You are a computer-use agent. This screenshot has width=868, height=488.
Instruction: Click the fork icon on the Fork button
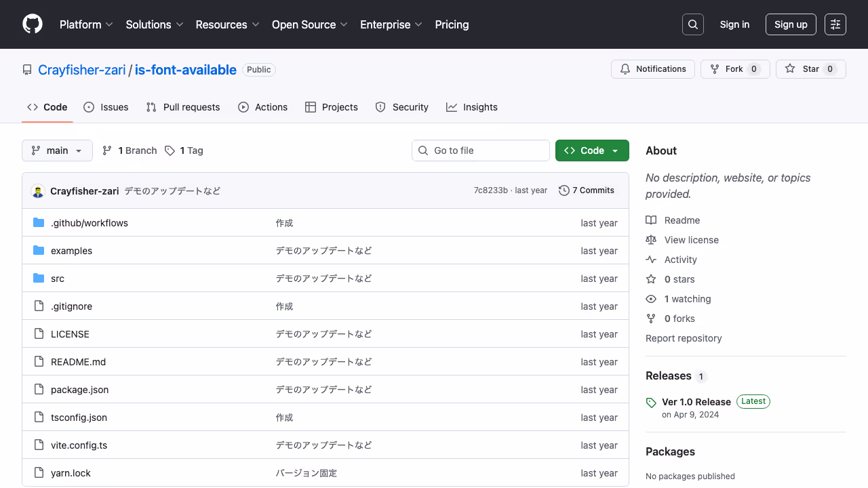point(714,68)
